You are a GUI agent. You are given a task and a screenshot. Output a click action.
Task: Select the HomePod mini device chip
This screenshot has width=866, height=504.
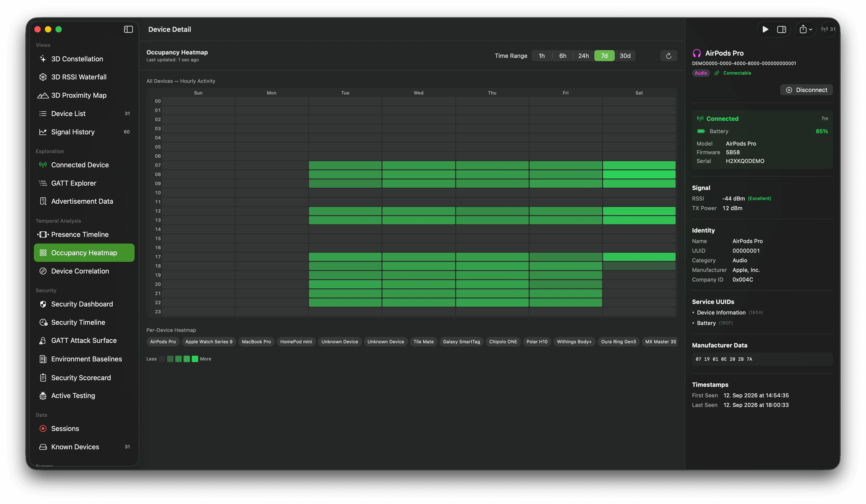tap(296, 341)
